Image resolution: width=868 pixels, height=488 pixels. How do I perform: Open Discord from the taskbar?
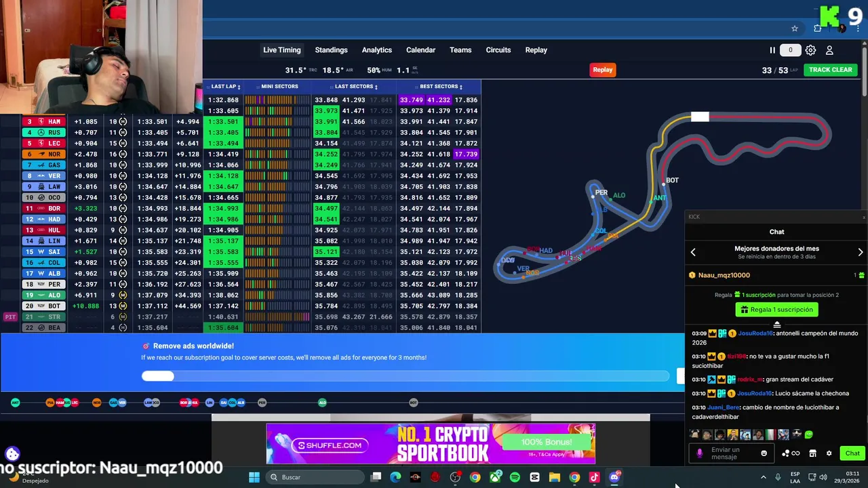614,477
